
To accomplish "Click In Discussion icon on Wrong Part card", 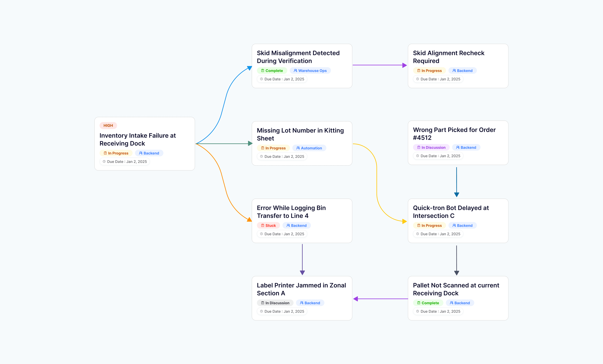I will 419,147.
